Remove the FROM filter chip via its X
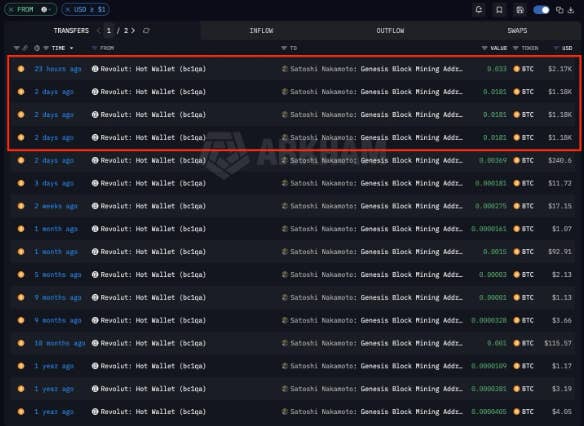 [x=11, y=10]
